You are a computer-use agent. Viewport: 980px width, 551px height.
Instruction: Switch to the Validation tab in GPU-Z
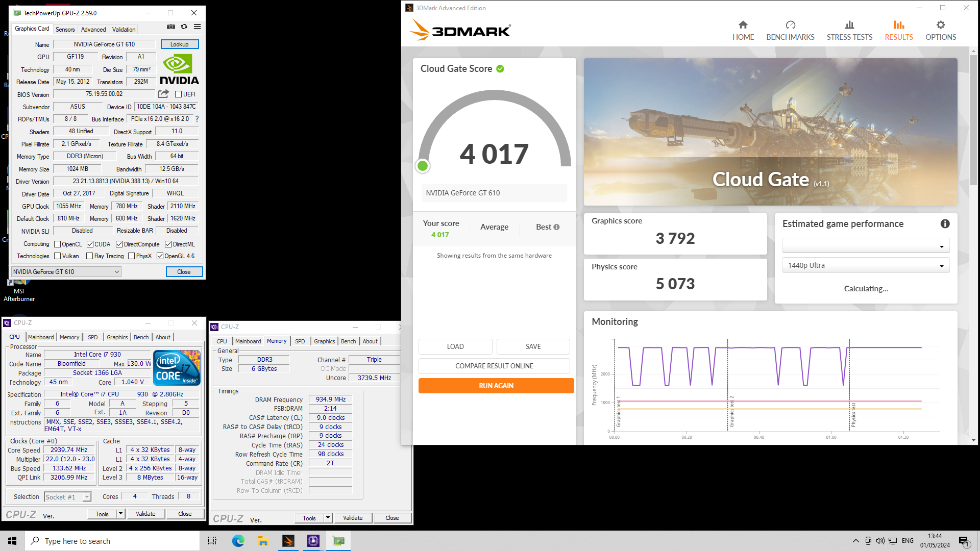point(124,30)
